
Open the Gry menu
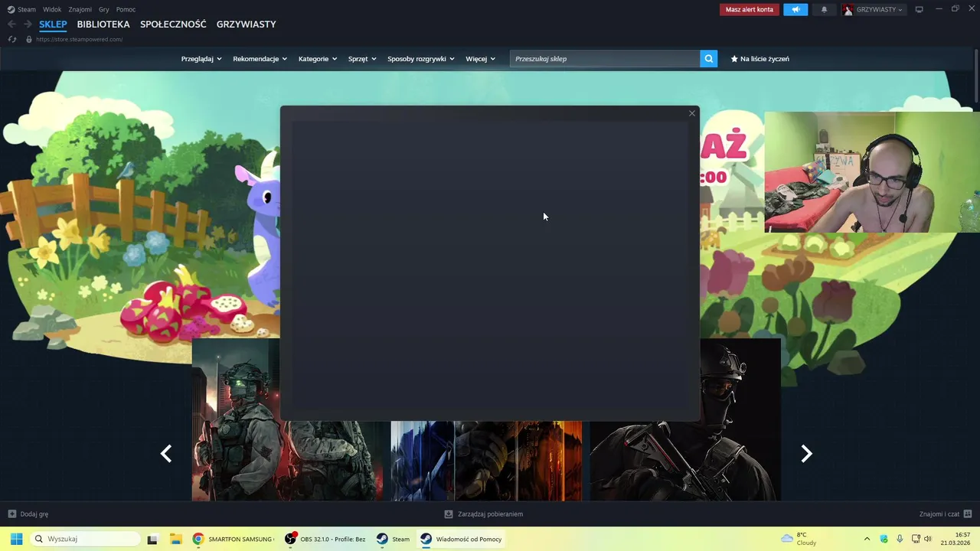[104, 9]
